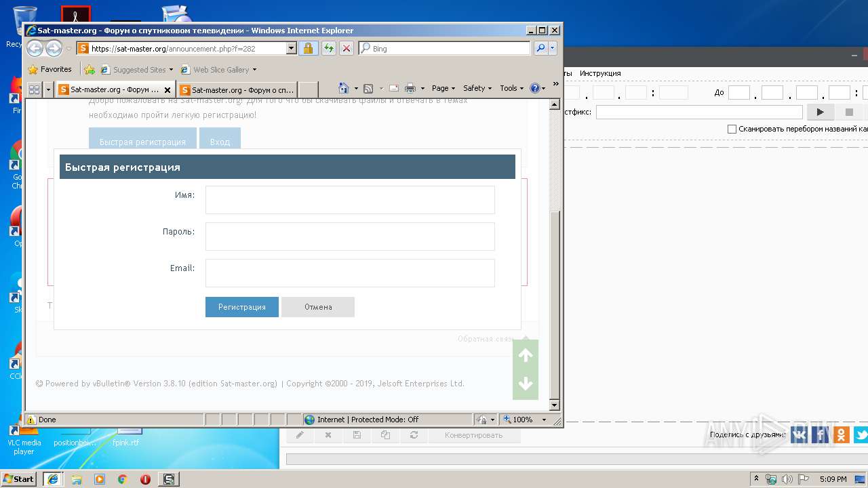Click the Home icon in the command bar

(344, 88)
